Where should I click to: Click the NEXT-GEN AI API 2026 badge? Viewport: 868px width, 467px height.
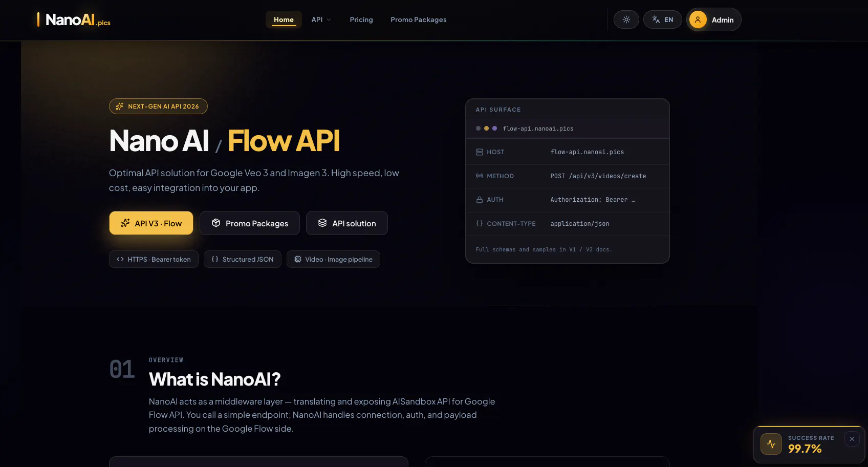pos(158,106)
